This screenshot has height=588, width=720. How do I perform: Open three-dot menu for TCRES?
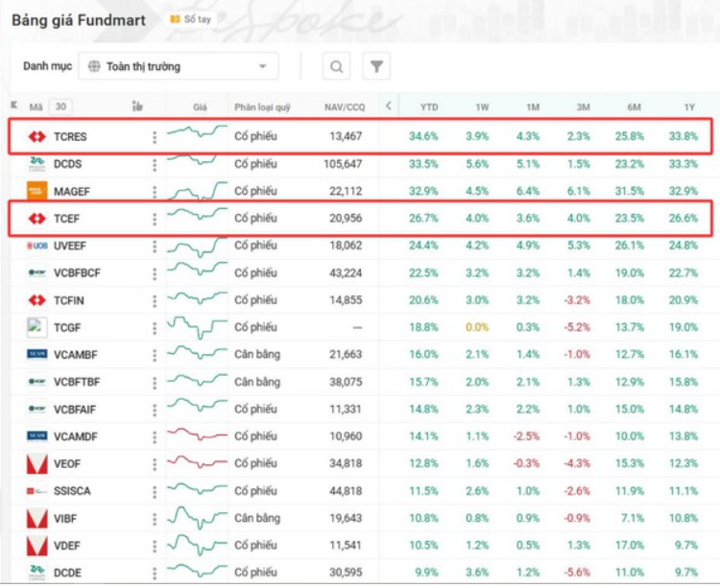(155, 137)
